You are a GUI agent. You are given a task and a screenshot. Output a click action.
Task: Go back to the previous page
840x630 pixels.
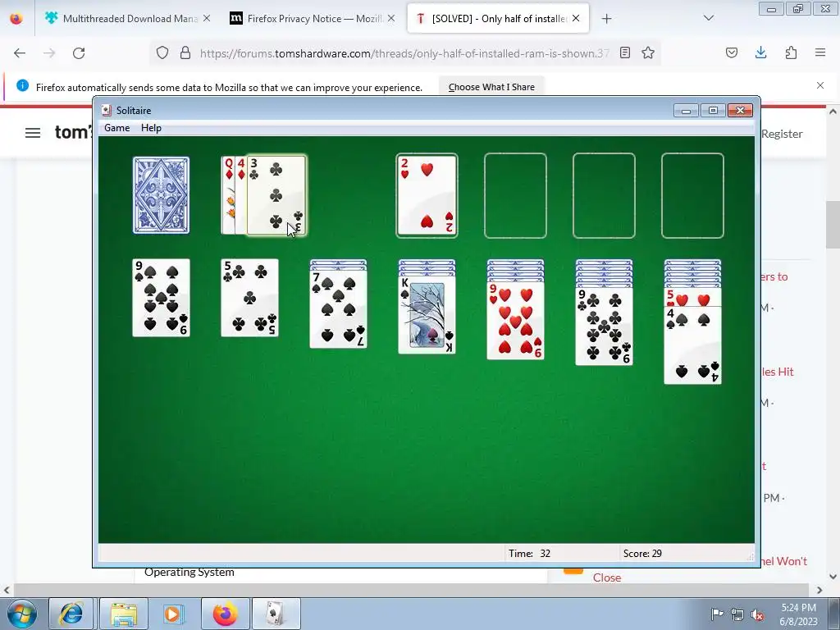pos(20,53)
